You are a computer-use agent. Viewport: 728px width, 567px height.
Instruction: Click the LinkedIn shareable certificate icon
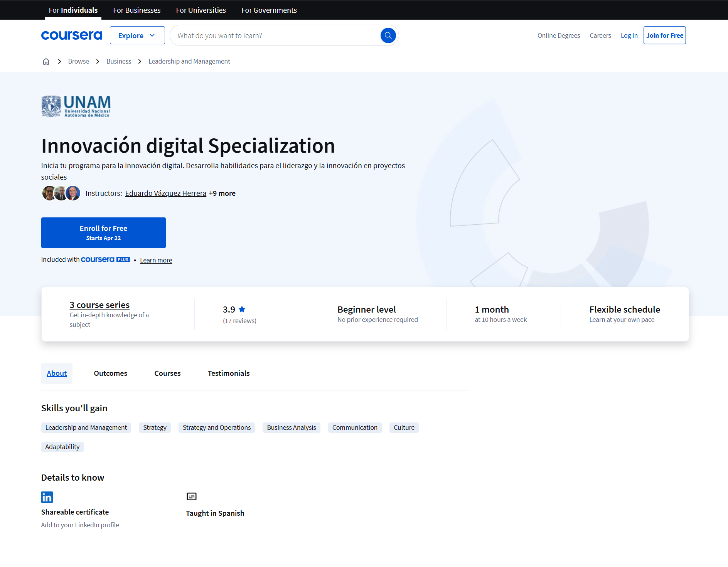(47, 497)
